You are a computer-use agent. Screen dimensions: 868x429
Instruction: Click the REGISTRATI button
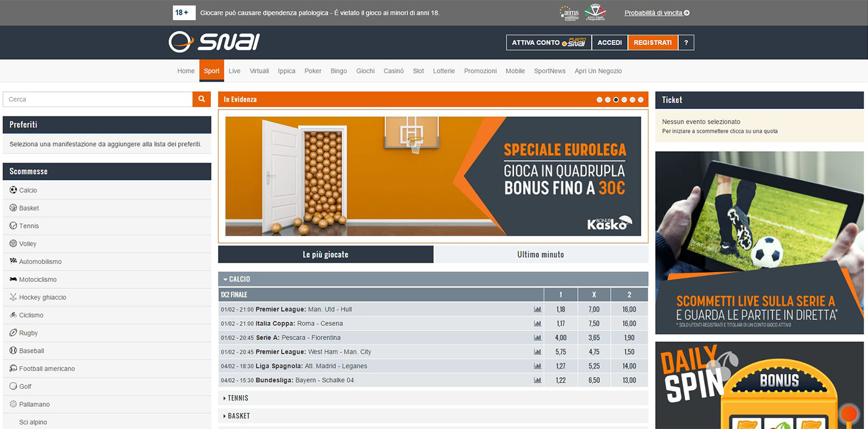point(653,43)
